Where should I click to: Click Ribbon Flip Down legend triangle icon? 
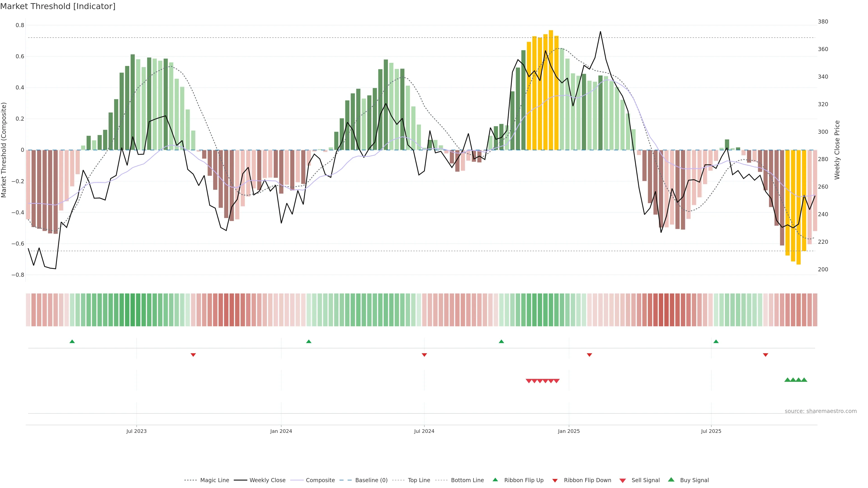coord(555,481)
